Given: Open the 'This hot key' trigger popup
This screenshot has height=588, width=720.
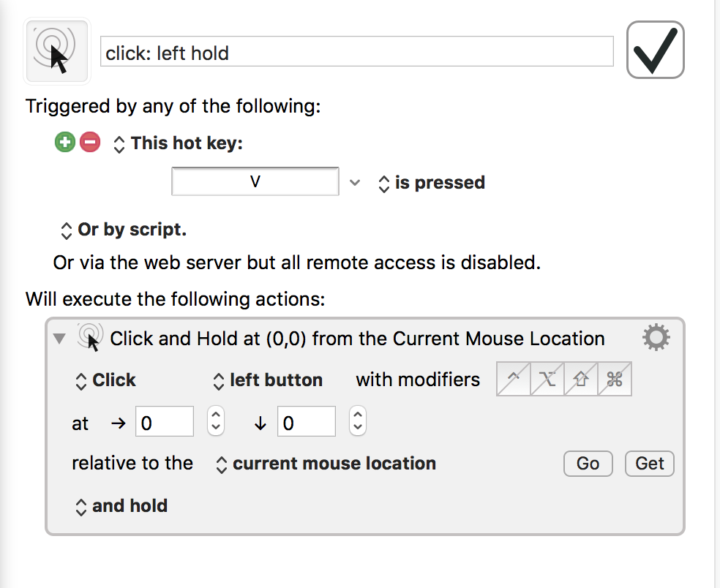Looking at the screenshot, I should [x=178, y=143].
